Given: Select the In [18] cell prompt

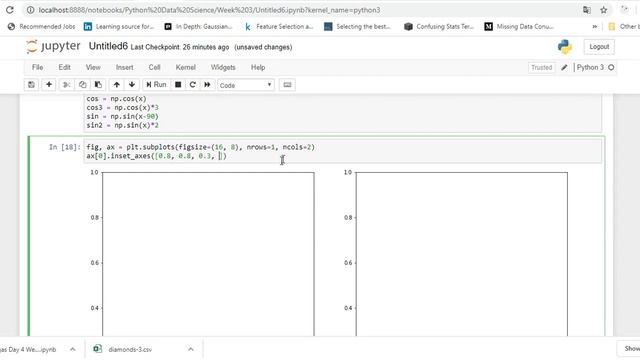Looking at the screenshot, I should click(64, 147).
